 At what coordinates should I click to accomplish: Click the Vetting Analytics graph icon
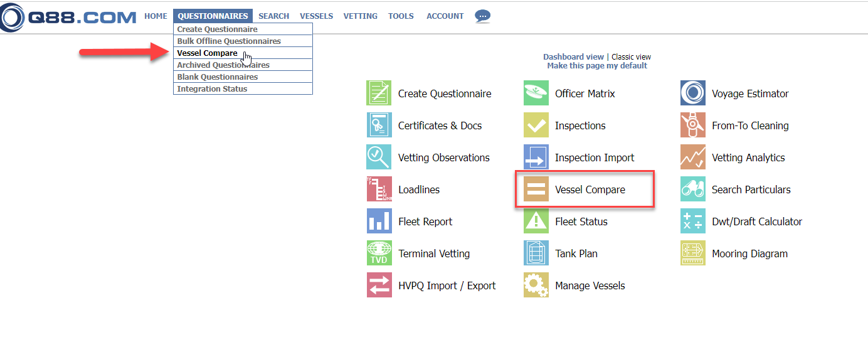coord(692,157)
